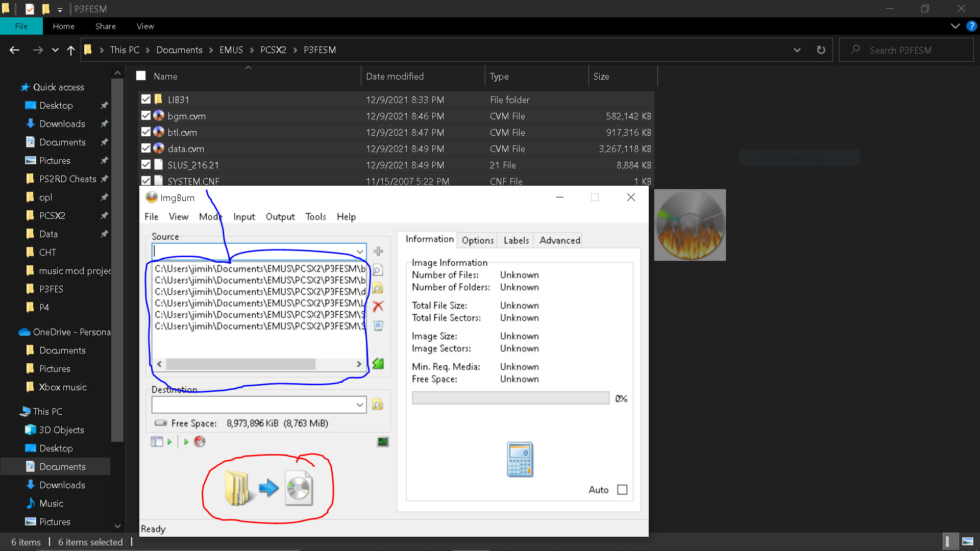Sort by the Size column header

[623, 76]
